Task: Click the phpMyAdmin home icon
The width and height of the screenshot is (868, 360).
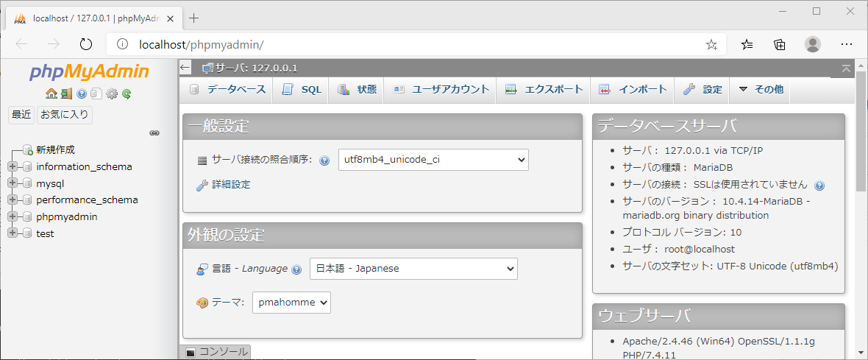Action: pyautogui.click(x=51, y=93)
